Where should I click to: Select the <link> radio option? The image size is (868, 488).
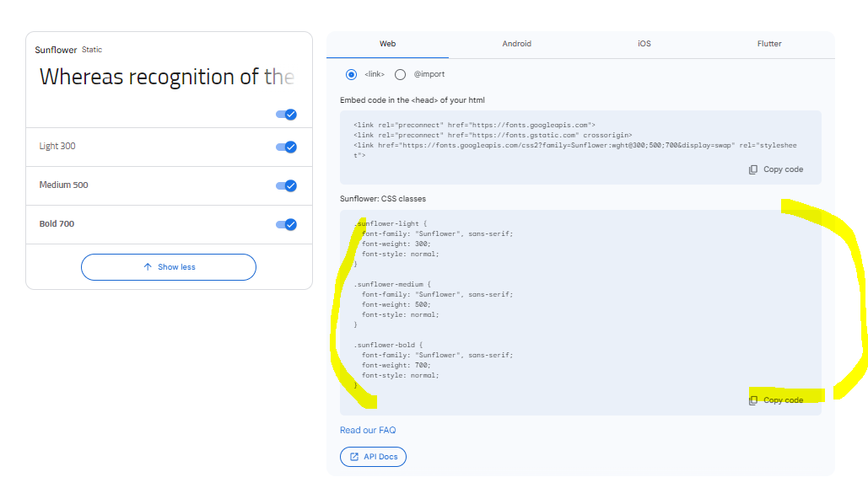351,74
